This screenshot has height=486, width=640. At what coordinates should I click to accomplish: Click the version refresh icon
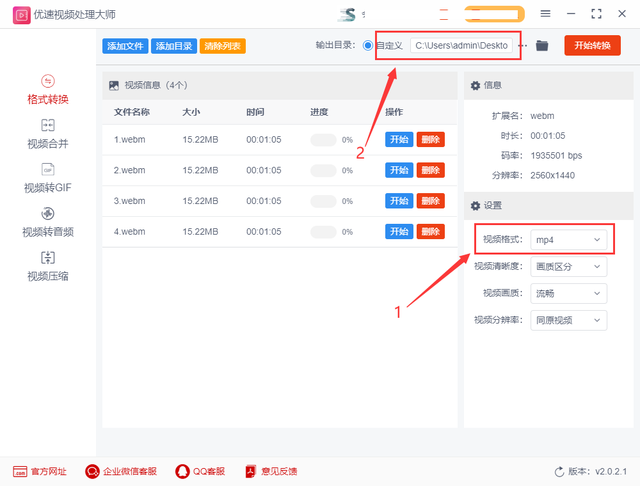click(x=559, y=472)
